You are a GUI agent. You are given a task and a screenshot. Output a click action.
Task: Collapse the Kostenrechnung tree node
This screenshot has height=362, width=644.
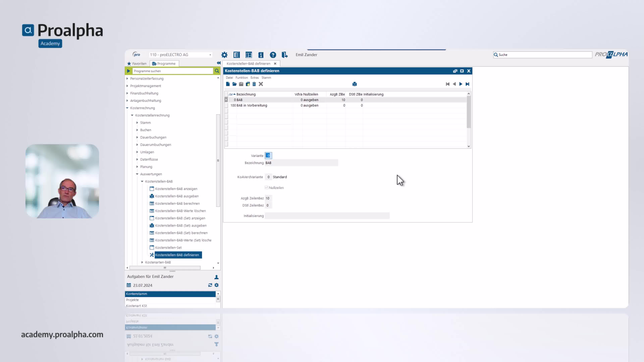pyautogui.click(x=127, y=108)
